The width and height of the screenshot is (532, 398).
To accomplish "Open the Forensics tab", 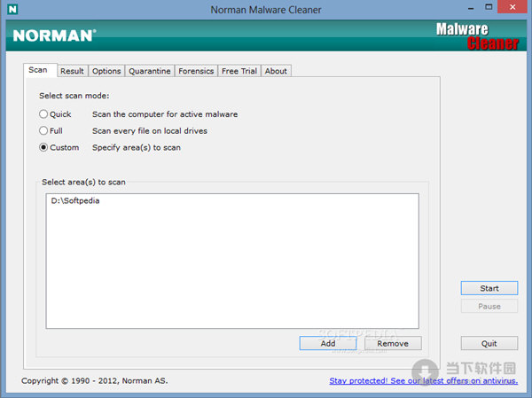I will 196,71.
